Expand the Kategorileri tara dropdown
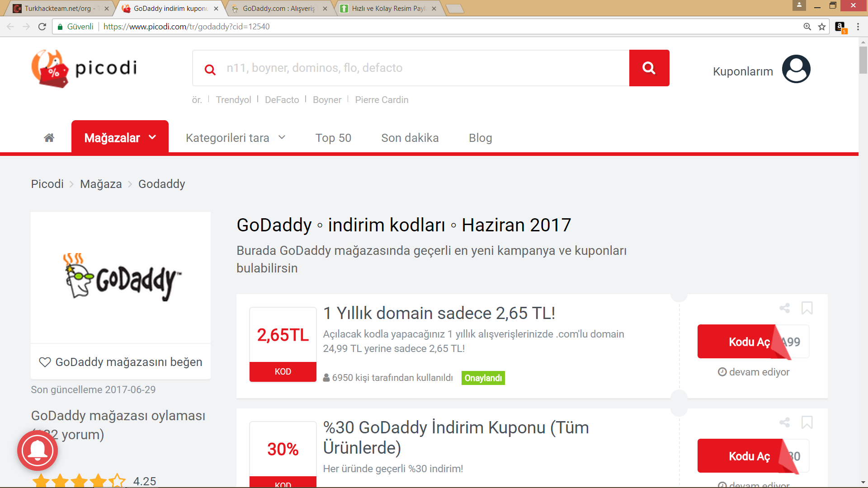The width and height of the screenshot is (868, 488). click(236, 138)
